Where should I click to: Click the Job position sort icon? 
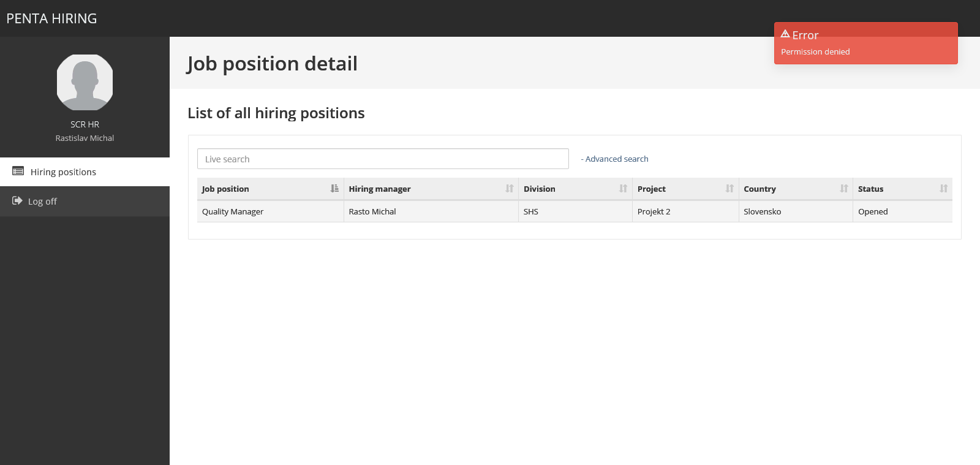pos(334,189)
